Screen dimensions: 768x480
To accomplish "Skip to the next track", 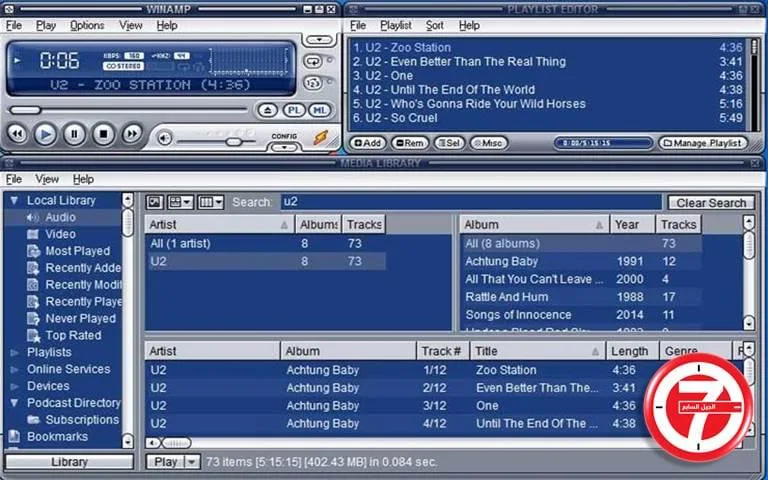I will (x=132, y=134).
